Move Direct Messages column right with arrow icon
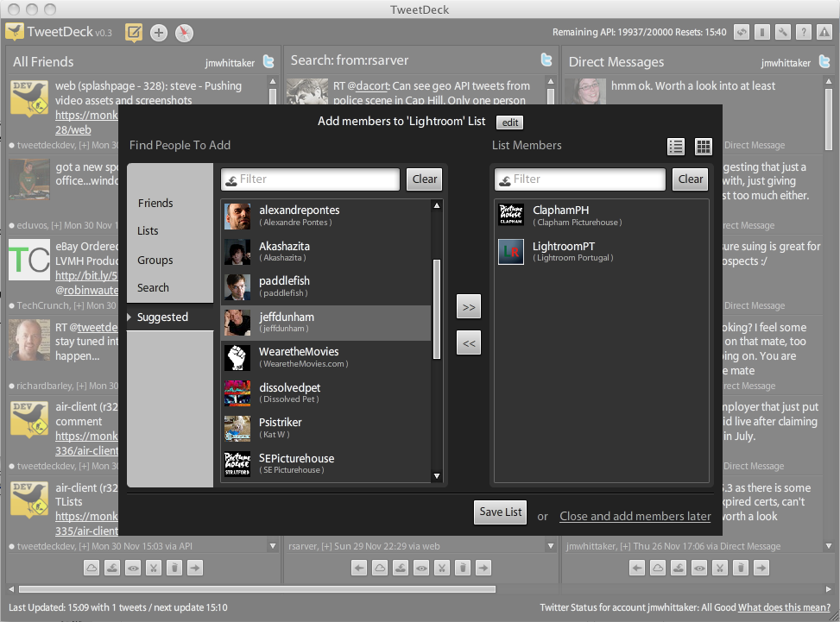Viewport: 840px width, 622px height. tap(761, 568)
